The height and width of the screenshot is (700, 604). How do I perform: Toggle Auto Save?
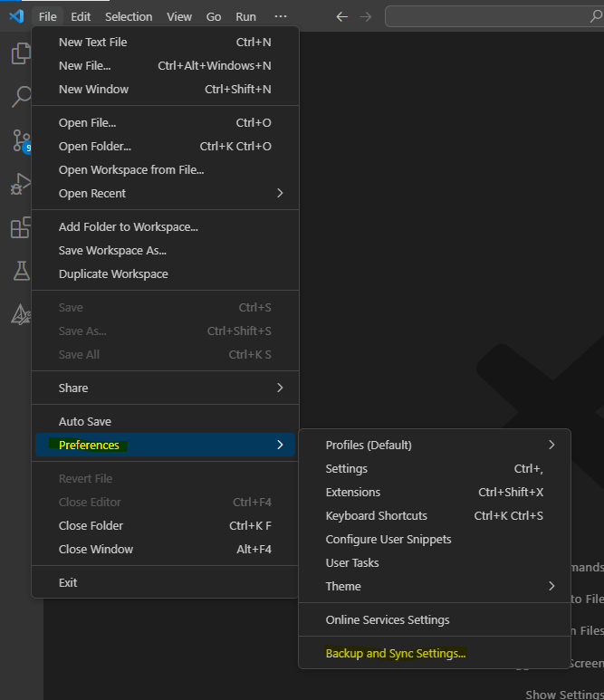click(165, 421)
